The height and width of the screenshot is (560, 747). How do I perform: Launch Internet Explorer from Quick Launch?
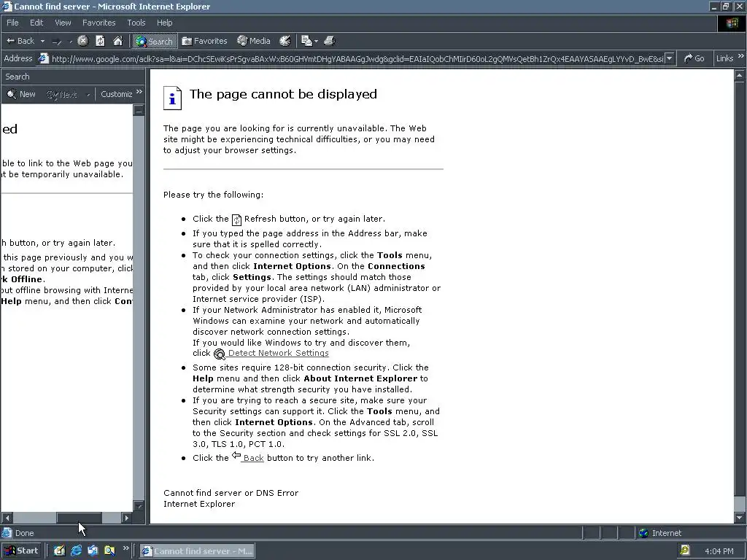pos(76,551)
